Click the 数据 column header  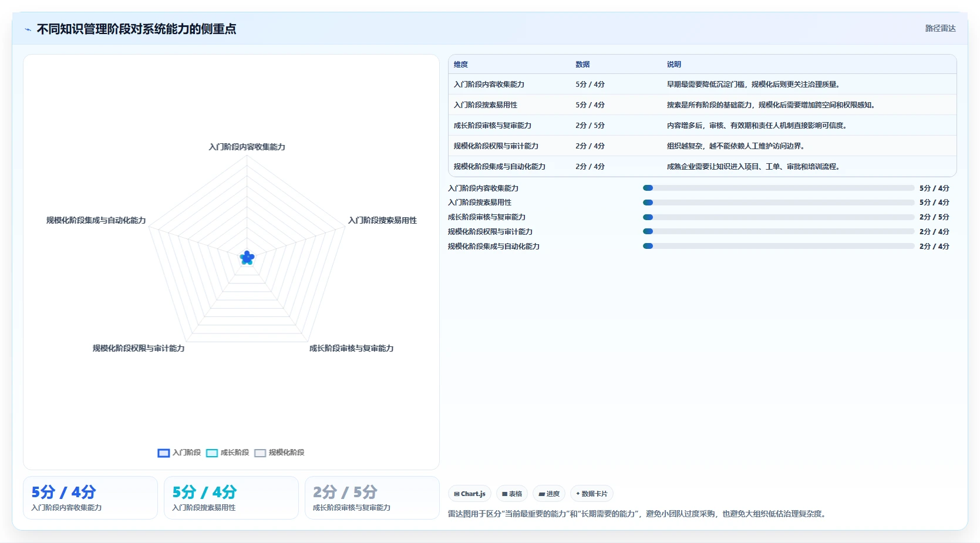[x=582, y=65]
